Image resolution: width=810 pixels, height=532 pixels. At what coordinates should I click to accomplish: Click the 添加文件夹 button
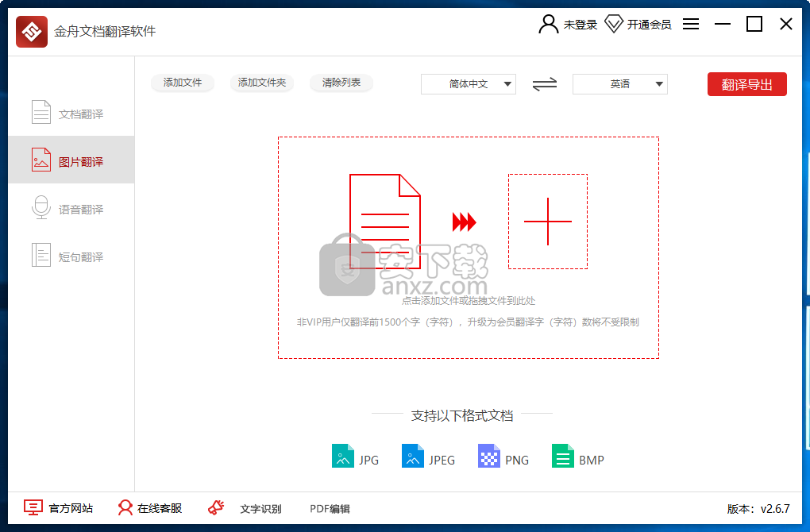(262, 83)
